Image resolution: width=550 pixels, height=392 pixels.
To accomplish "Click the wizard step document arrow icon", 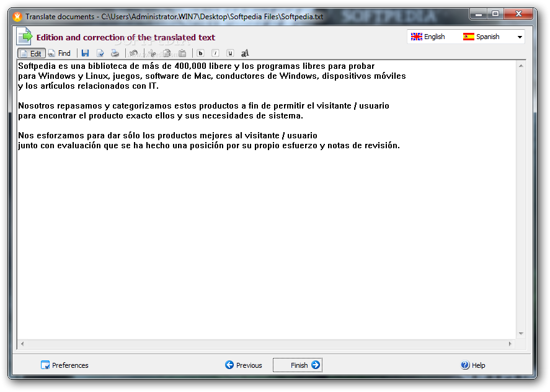I will pyautogui.click(x=25, y=36).
